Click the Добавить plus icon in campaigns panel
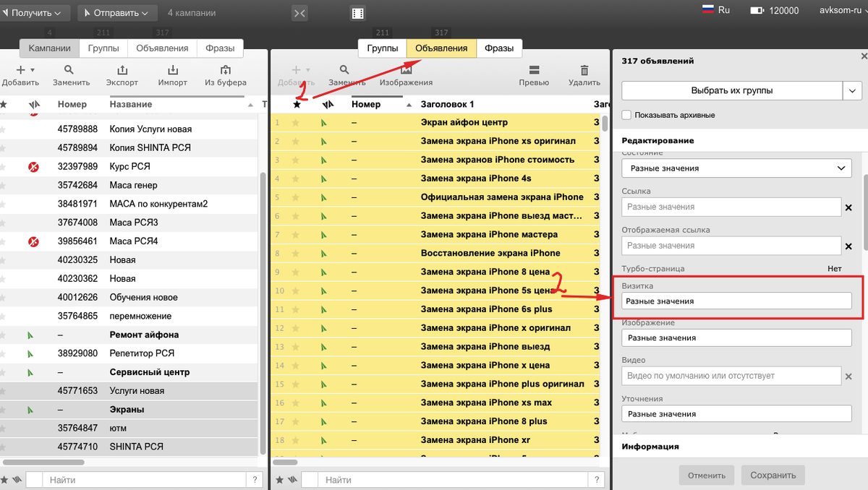Image resolution: width=868 pixels, height=490 pixels. click(20, 70)
